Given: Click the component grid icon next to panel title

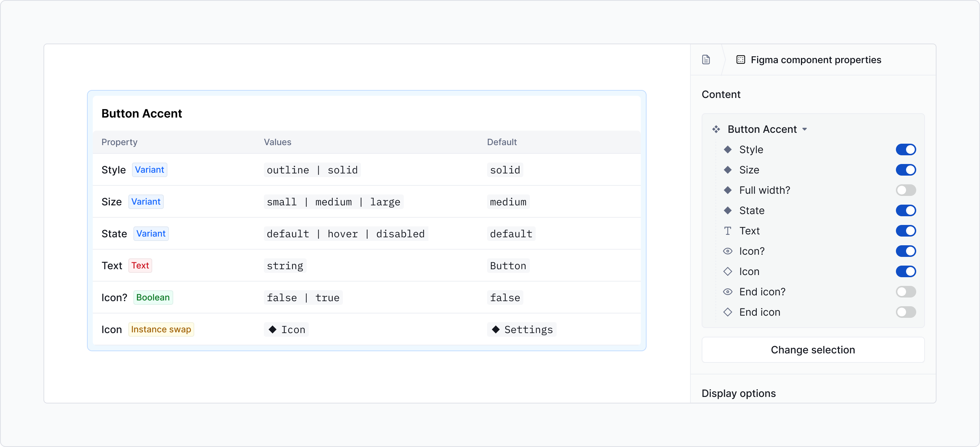Looking at the screenshot, I should coord(741,60).
